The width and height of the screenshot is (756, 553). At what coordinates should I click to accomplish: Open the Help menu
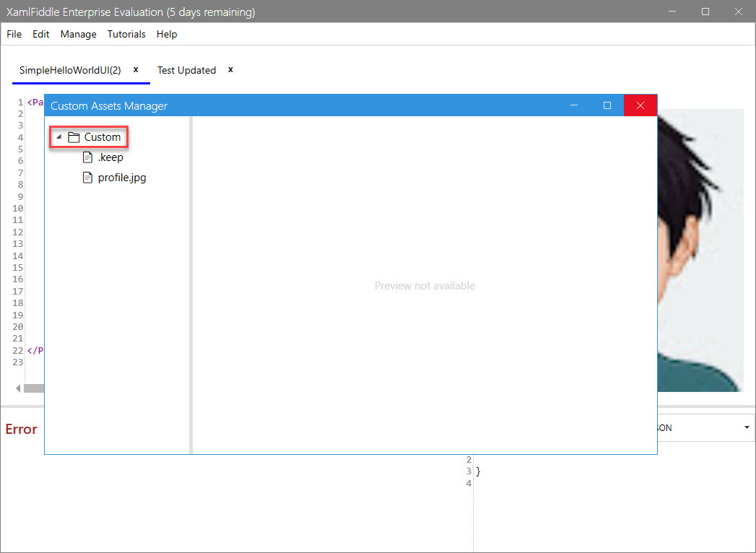[167, 34]
